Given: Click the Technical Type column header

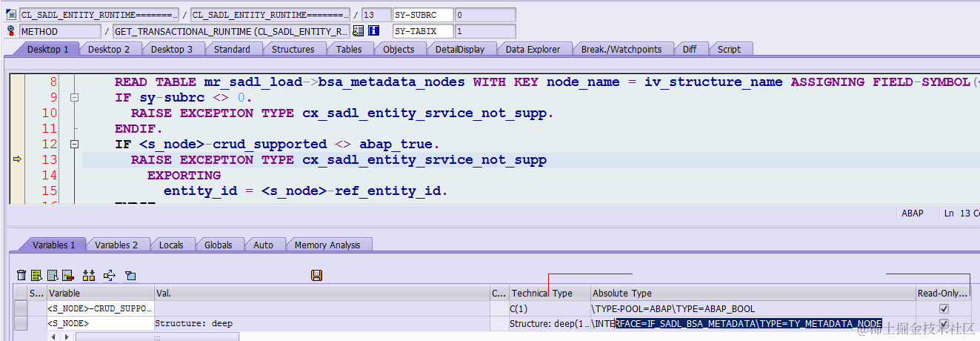Looking at the screenshot, I should 550,294.
